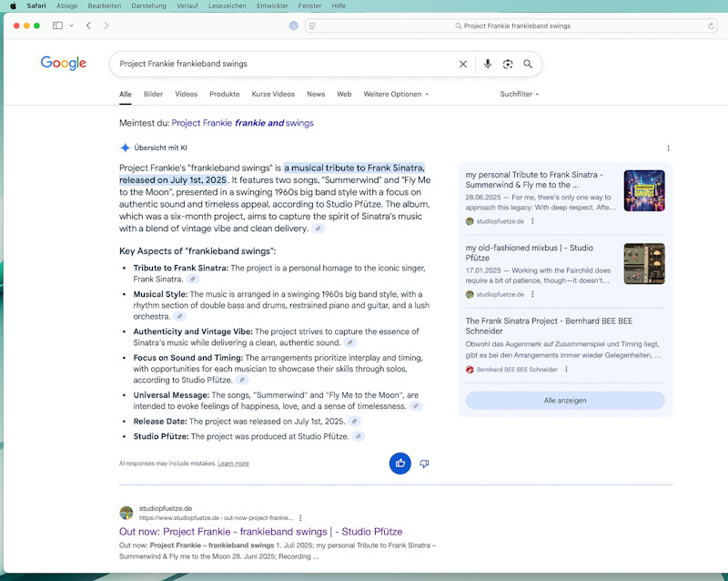This screenshot has width=728, height=581.
Task: Select the Alle tab
Action: point(126,94)
